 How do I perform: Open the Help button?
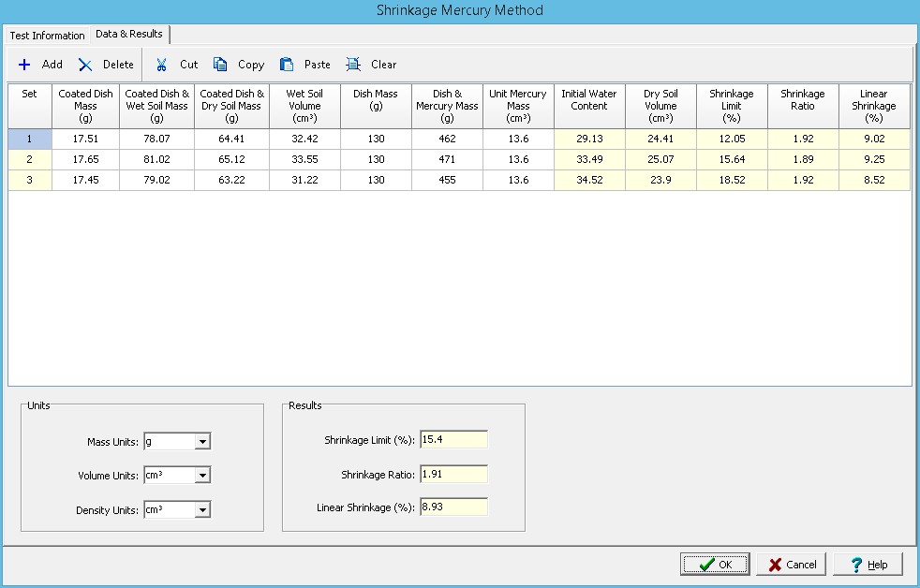click(868, 565)
